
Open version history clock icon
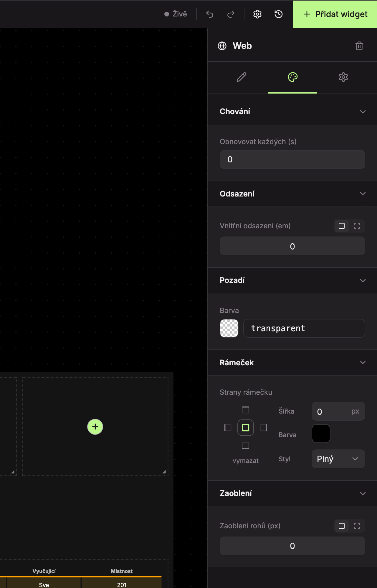click(x=279, y=14)
